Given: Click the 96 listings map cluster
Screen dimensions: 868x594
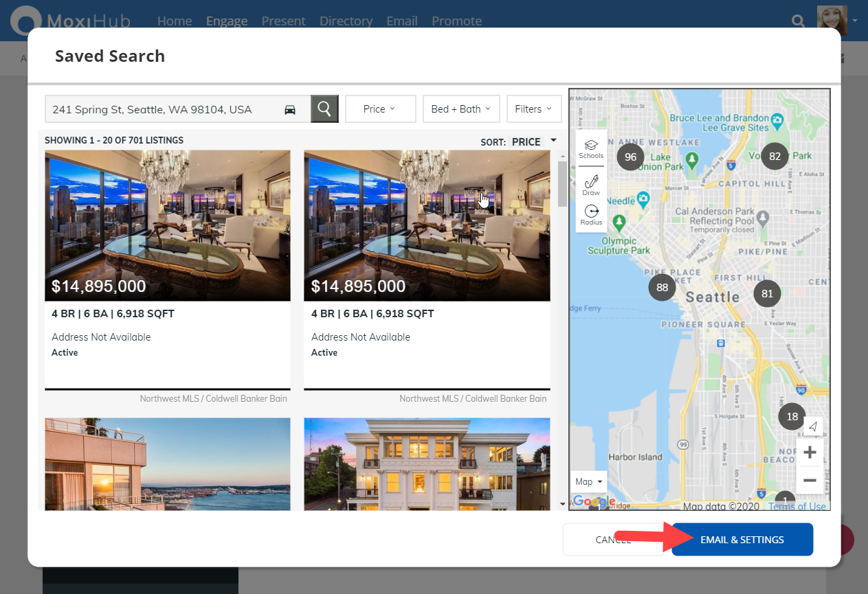Looking at the screenshot, I should pos(630,157).
